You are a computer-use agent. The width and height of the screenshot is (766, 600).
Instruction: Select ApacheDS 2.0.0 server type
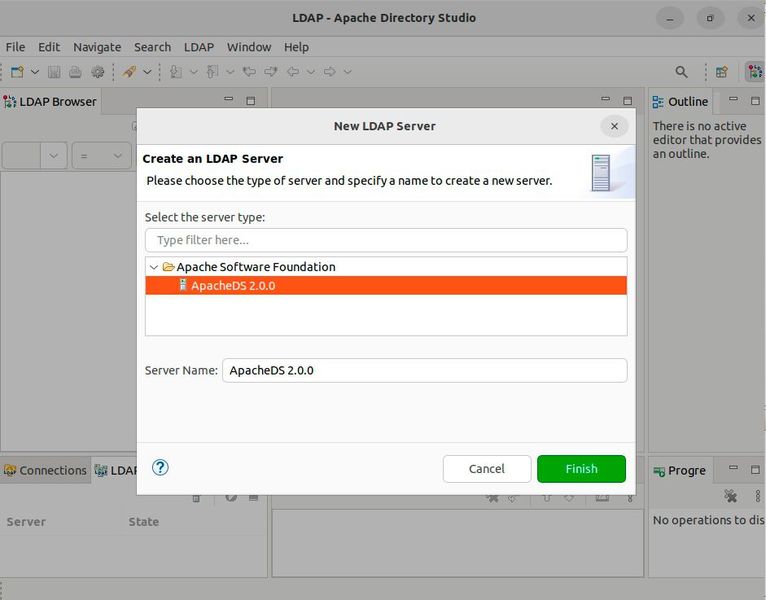coord(386,285)
